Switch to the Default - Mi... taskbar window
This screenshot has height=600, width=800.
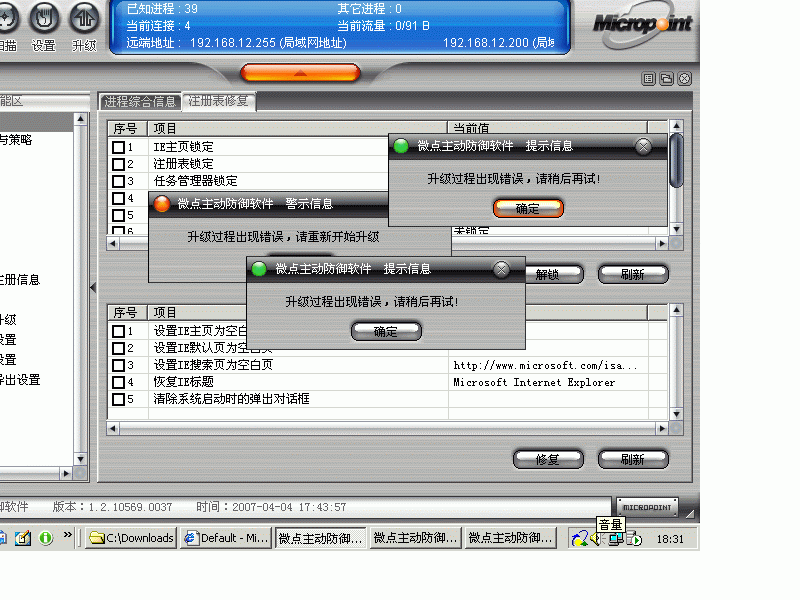click(x=226, y=538)
